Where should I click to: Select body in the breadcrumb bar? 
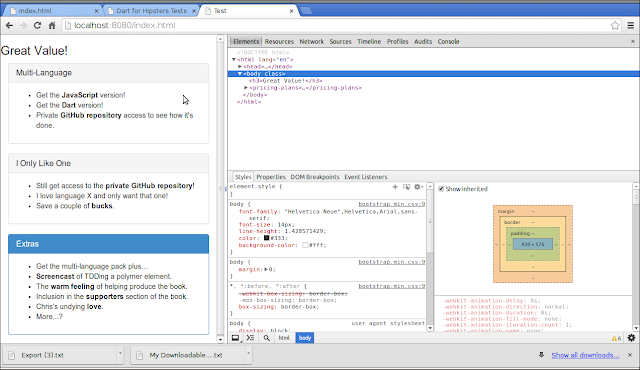305,338
